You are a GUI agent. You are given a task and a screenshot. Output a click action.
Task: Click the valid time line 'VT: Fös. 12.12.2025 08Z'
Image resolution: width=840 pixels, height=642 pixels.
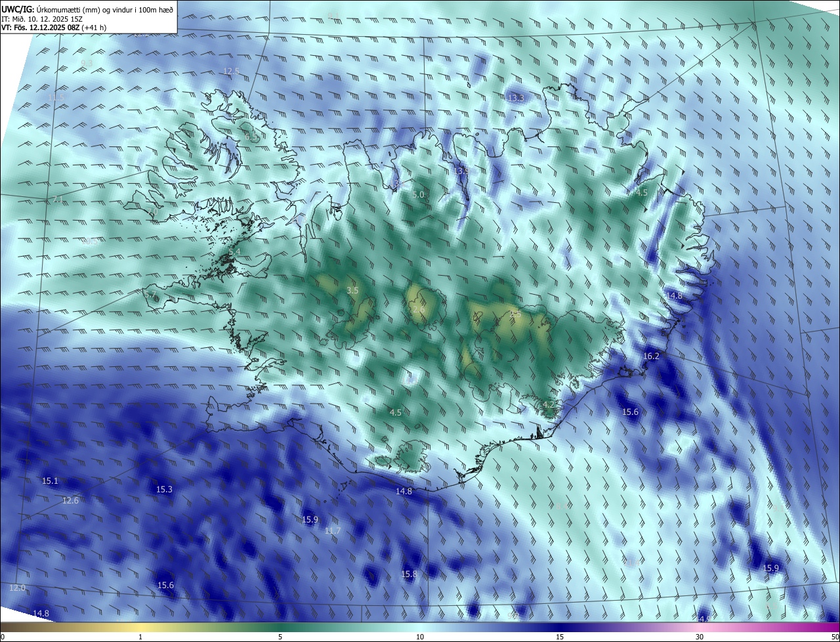40,28
